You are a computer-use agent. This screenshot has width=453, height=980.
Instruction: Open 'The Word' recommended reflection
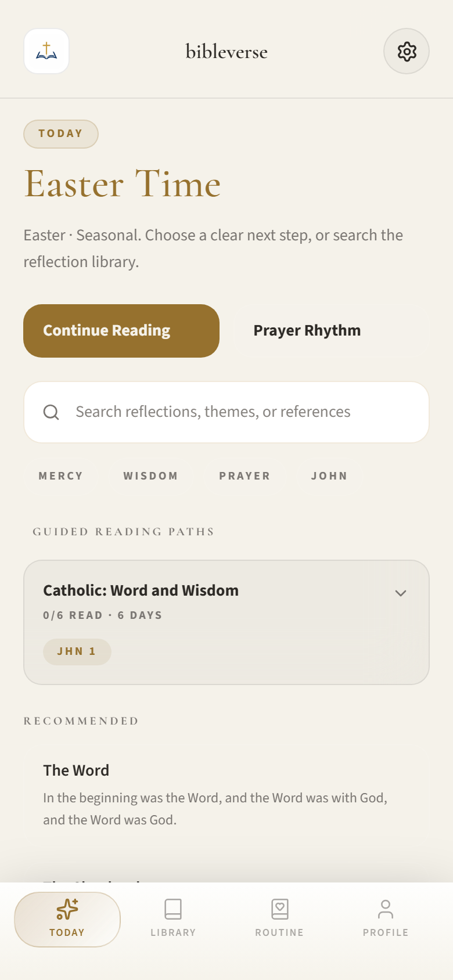(x=75, y=770)
